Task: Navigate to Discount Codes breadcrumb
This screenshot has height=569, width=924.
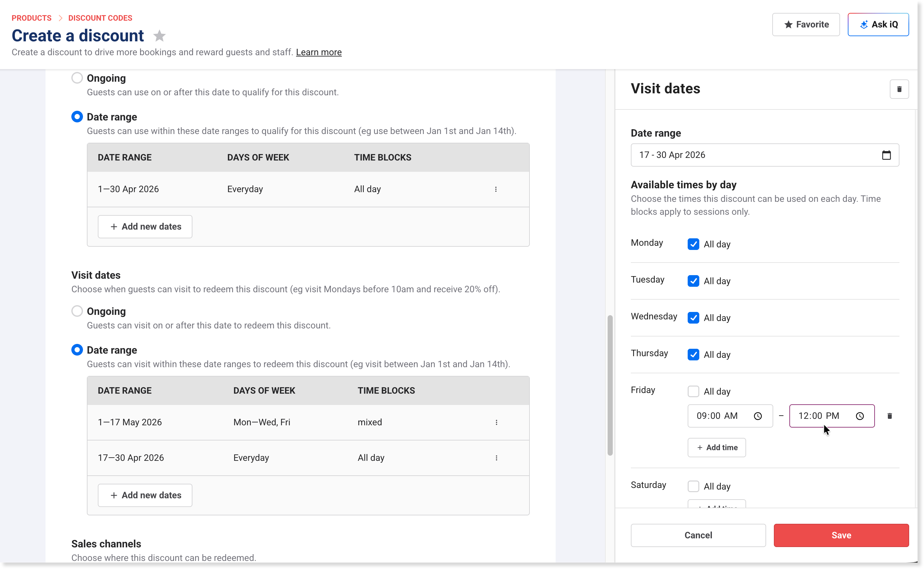Action: (x=100, y=18)
